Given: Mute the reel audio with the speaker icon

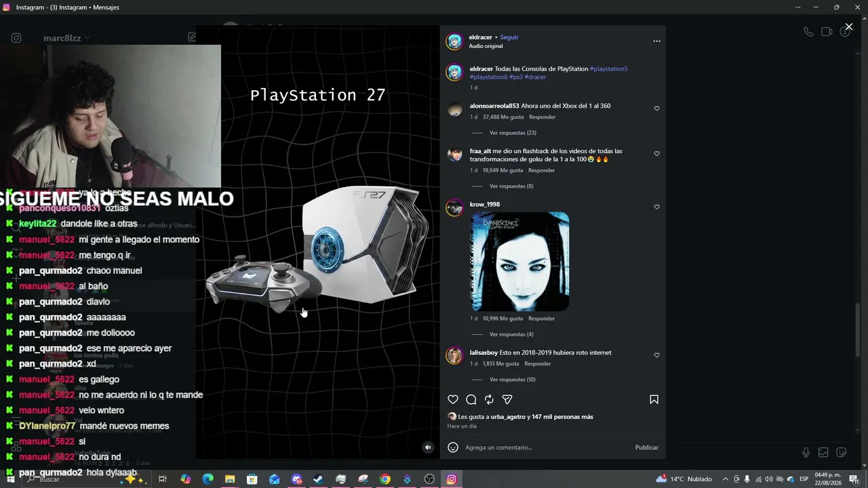Looking at the screenshot, I should pos(427,447).
